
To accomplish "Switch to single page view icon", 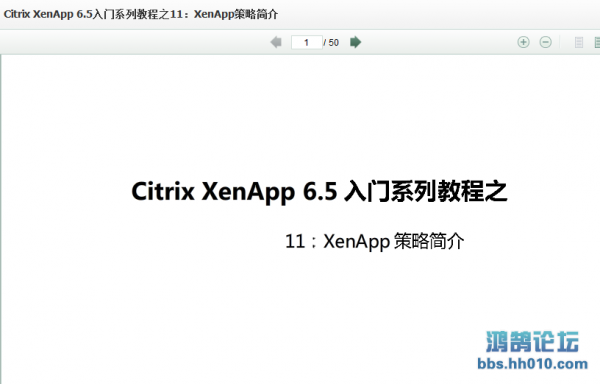I will (x=579, y=42).
